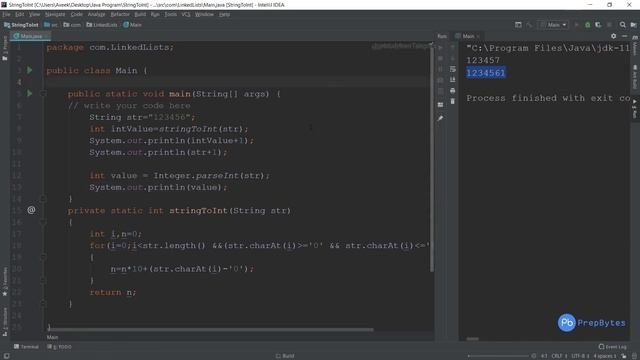This screenshot has width=640, height=360.
Task: Click the @ annotation gutter icon
Action: tap(31, 210)
